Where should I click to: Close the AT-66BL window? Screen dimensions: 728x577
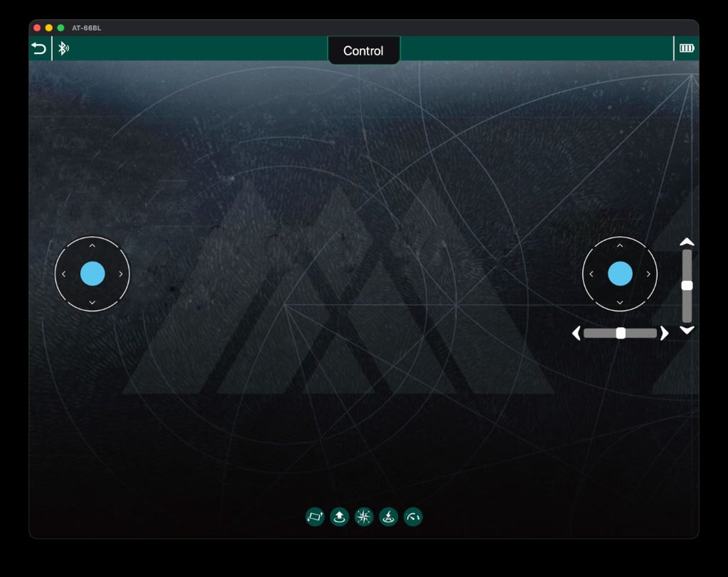(x=37, y=28)
